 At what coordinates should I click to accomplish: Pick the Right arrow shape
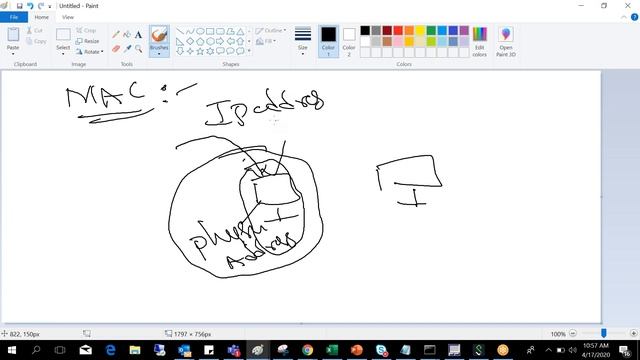point(220,41)
